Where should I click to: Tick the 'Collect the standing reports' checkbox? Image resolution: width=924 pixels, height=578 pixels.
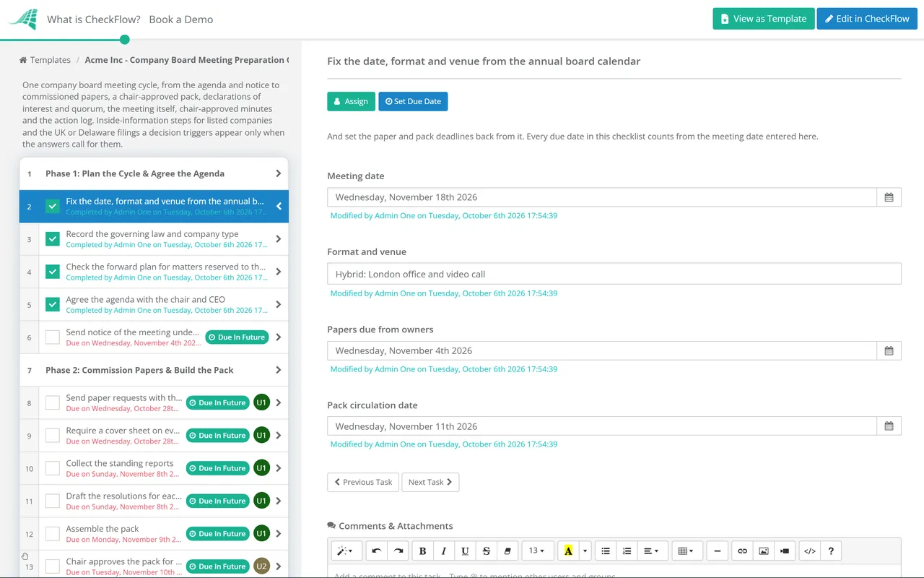53,468
